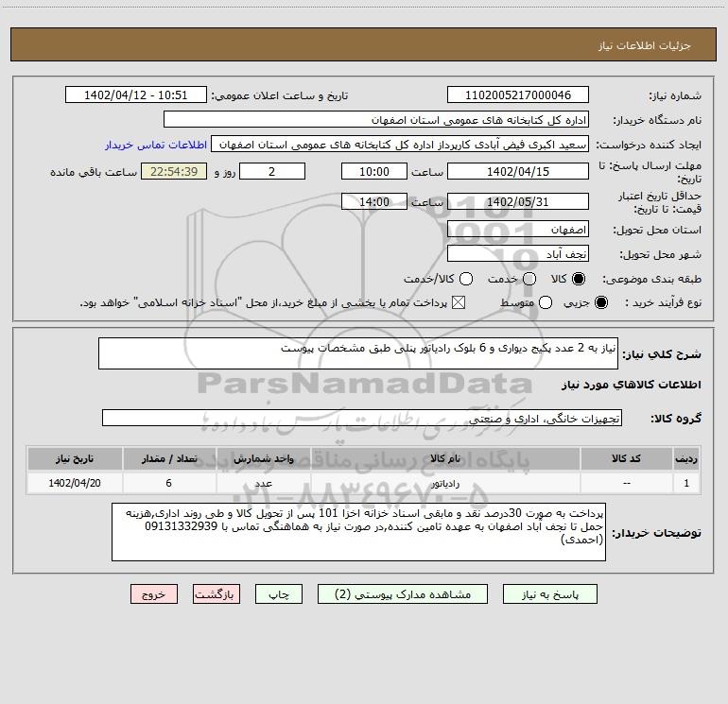Click the پاسخ به نیاز button

click(x=549, y=594)
